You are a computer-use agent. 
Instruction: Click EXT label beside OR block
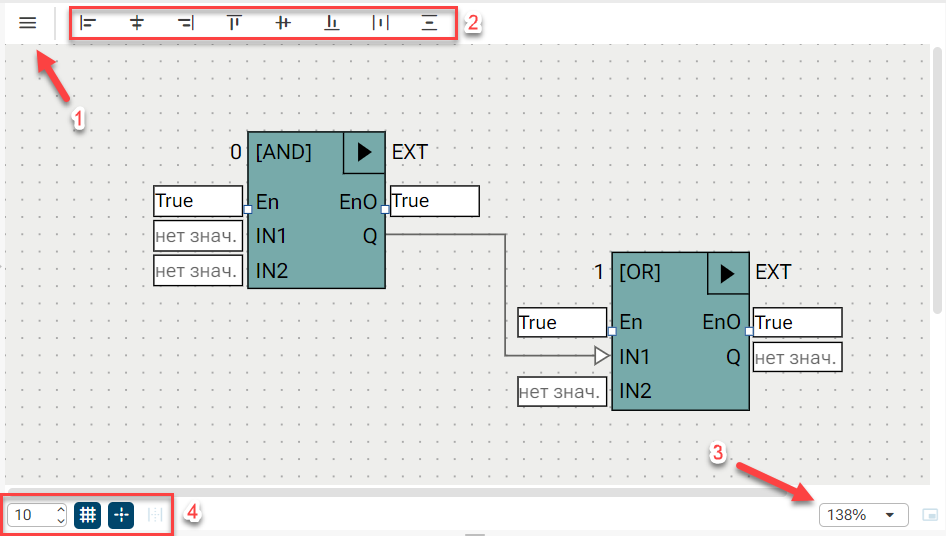click(773, 272)
